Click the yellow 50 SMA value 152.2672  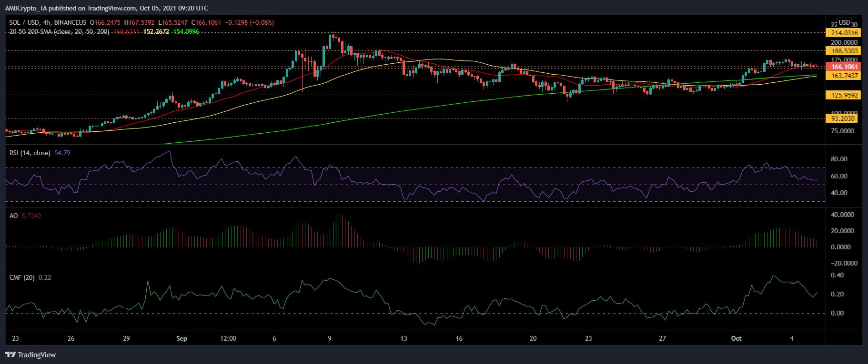tap(156, 32)
